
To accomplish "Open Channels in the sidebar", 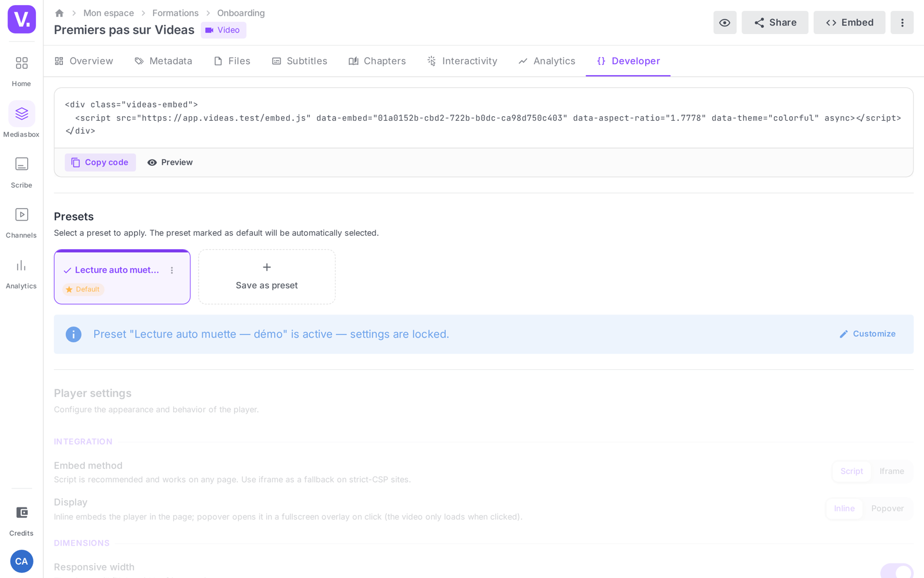I will point(21,223).
